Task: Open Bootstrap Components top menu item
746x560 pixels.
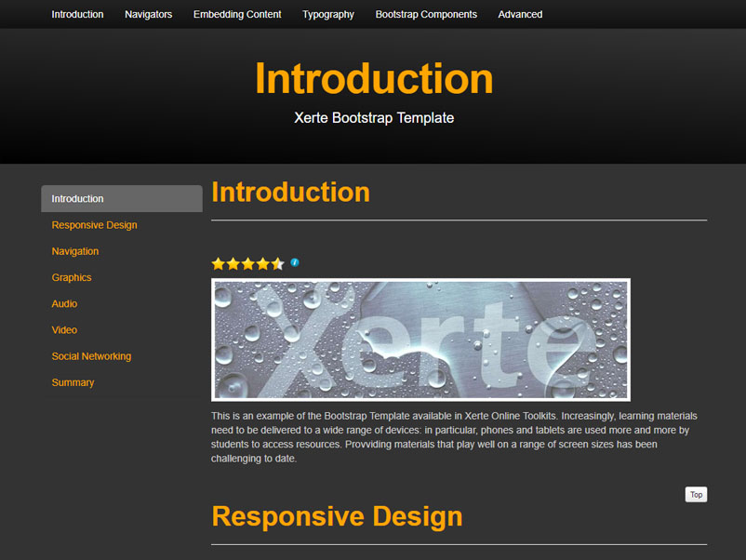Action: [426, 14]
